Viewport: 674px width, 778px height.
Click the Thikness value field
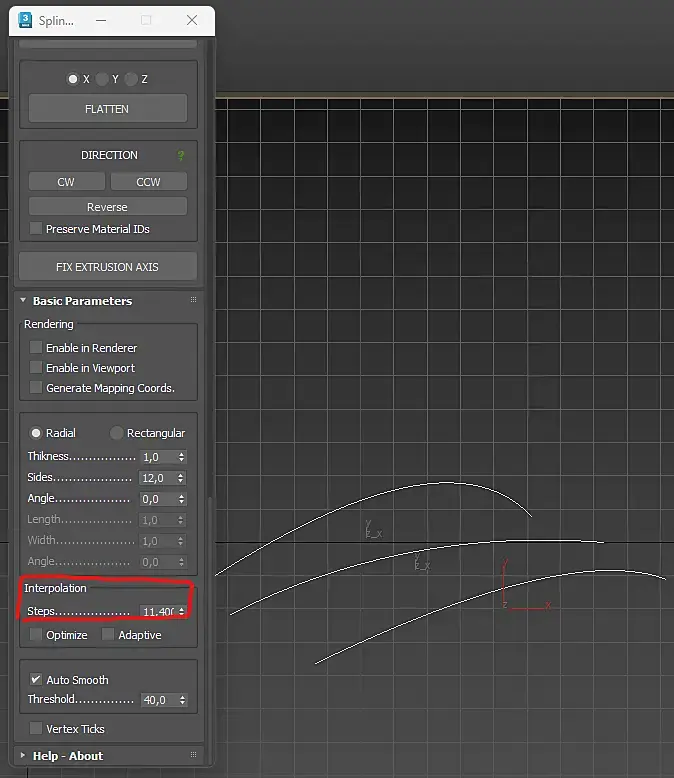[157, 457]
